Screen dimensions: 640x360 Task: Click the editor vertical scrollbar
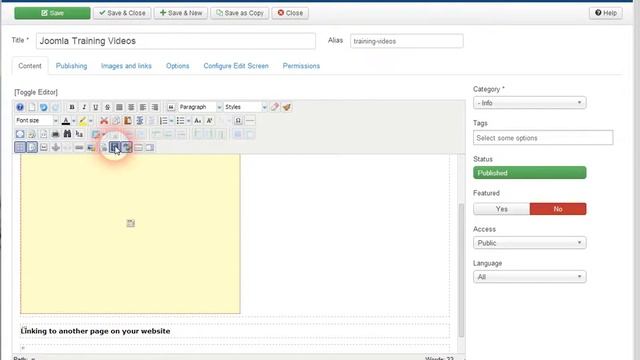point(461,269)
